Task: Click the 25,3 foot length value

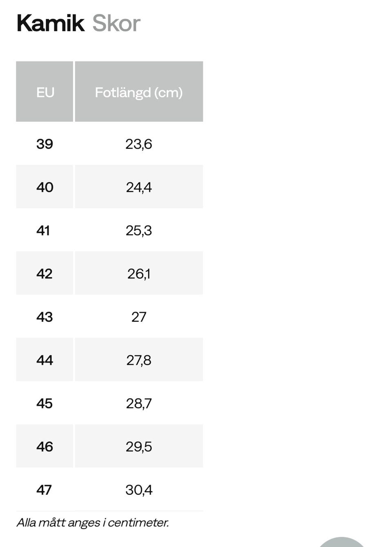Action: (x=139, y=231)
